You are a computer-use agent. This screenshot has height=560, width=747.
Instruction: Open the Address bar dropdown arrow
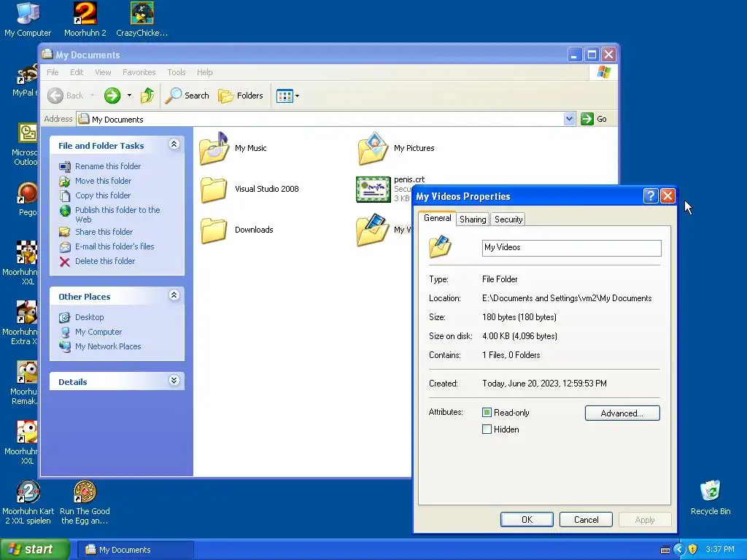[569, 119]
